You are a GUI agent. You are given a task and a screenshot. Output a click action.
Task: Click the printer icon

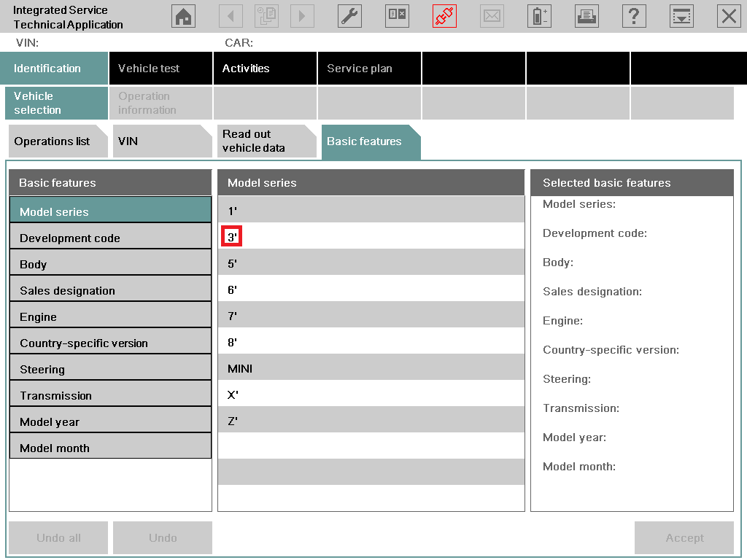pos(587,16)
